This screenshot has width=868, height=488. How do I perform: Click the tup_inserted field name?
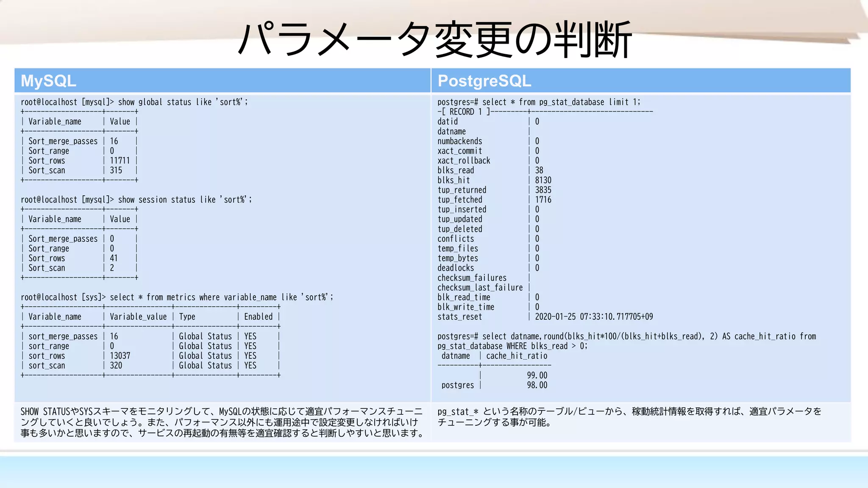coord(462,209)
